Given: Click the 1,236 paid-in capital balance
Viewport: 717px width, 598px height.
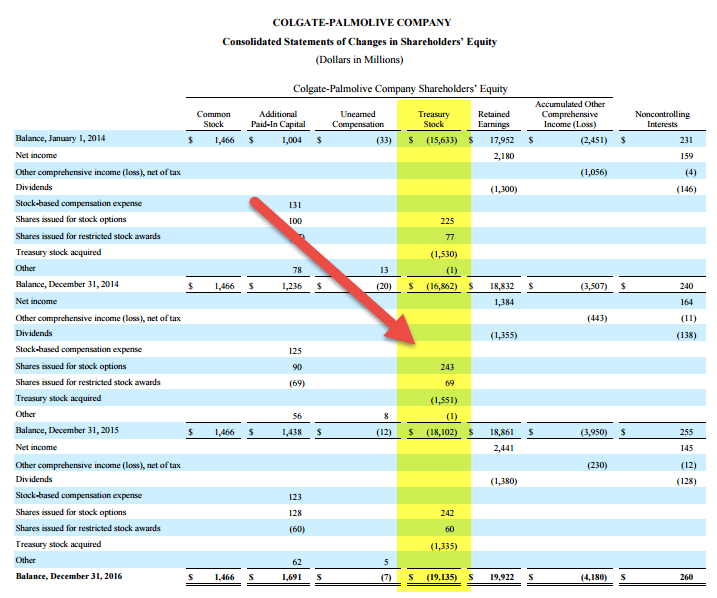Looking at the screenshot, I should pyautogui.click(x=292, y=286).
